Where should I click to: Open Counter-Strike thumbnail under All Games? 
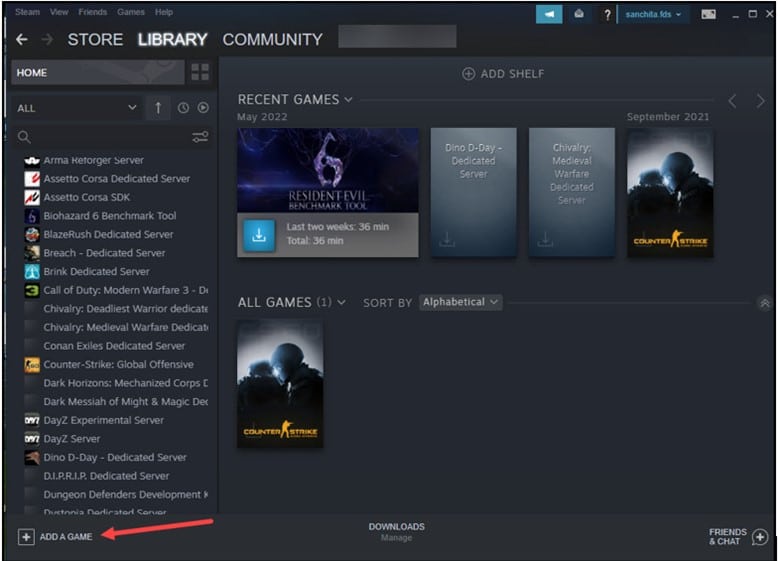point(280,383)
